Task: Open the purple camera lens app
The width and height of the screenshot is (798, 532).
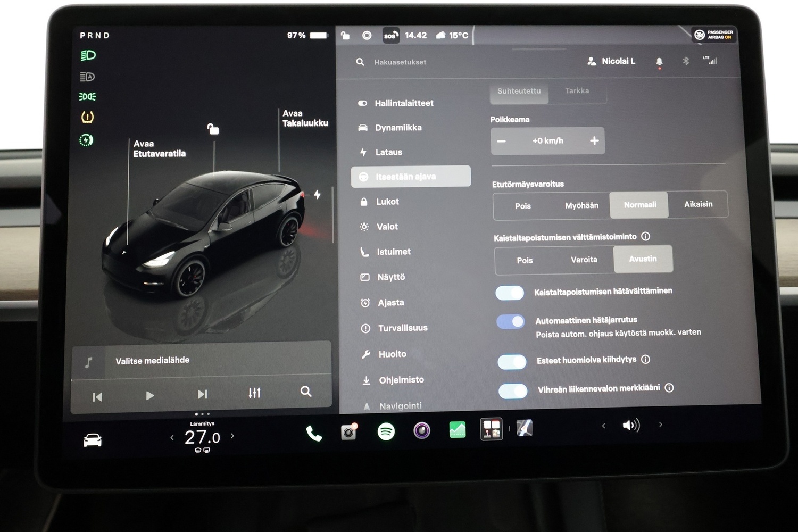Action: (x=422, y=430)
